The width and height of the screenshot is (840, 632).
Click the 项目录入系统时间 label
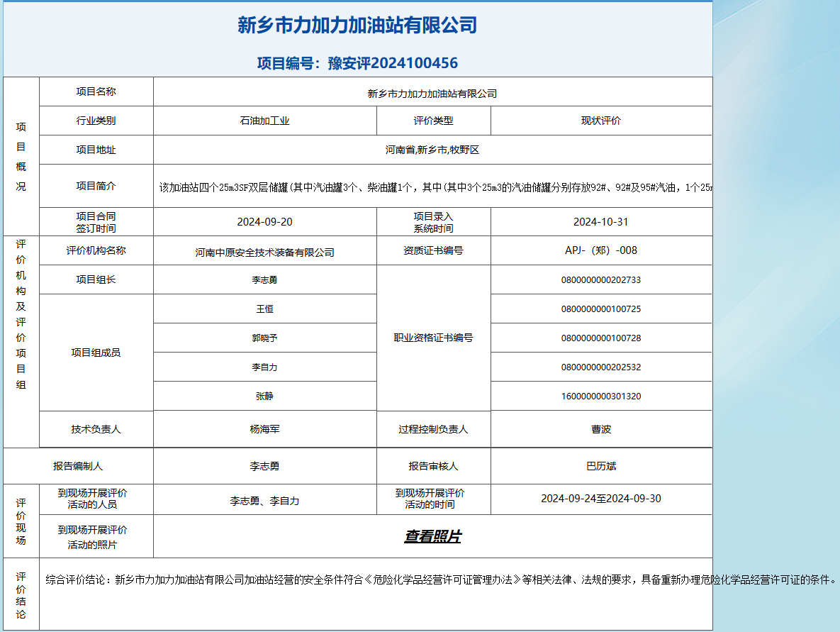(433, 222)
